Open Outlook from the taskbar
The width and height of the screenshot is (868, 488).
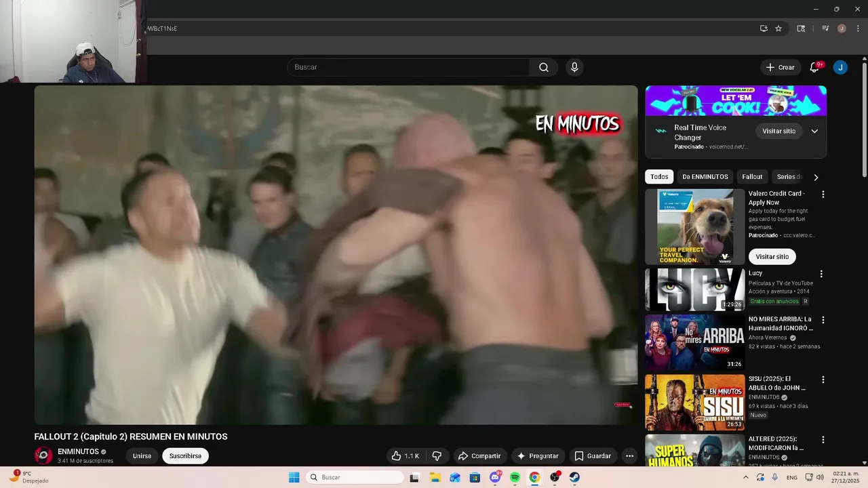click(455, 477)
